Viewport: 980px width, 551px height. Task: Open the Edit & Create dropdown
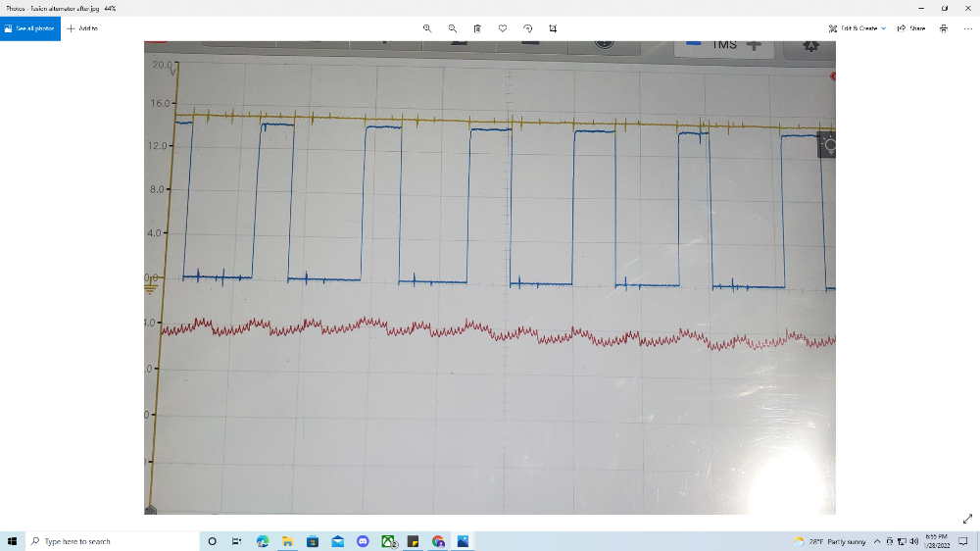pyautogui.click(x=857, y=28)
